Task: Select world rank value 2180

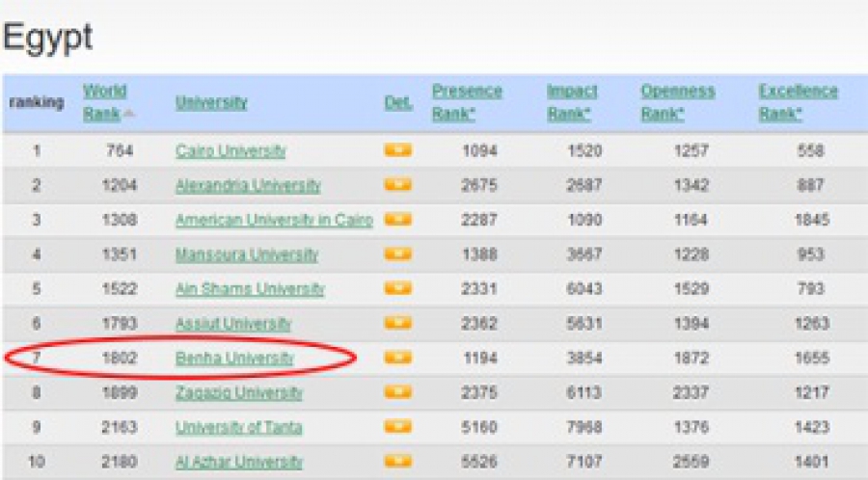Action: (x=120, y=462)
